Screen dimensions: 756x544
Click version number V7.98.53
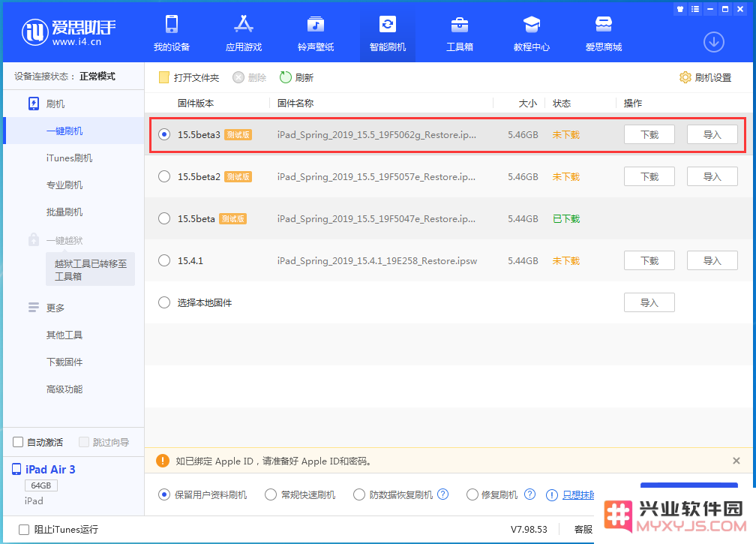(x=529, y=530)
